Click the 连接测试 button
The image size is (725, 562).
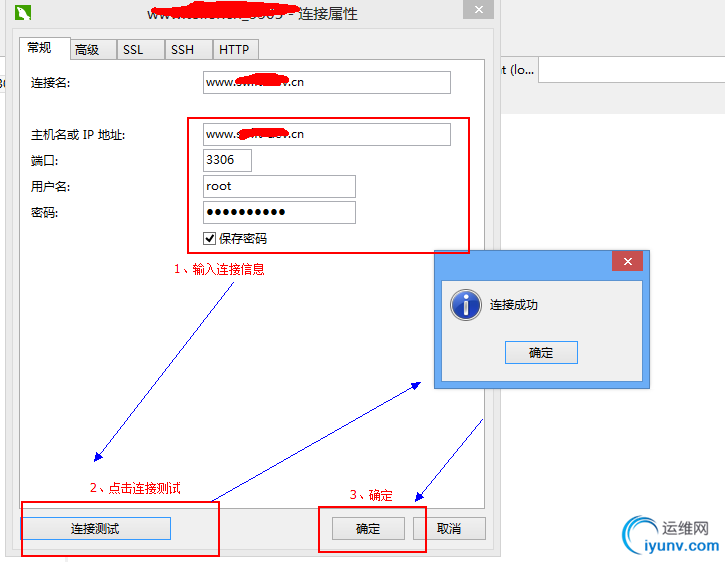[95, 528]
